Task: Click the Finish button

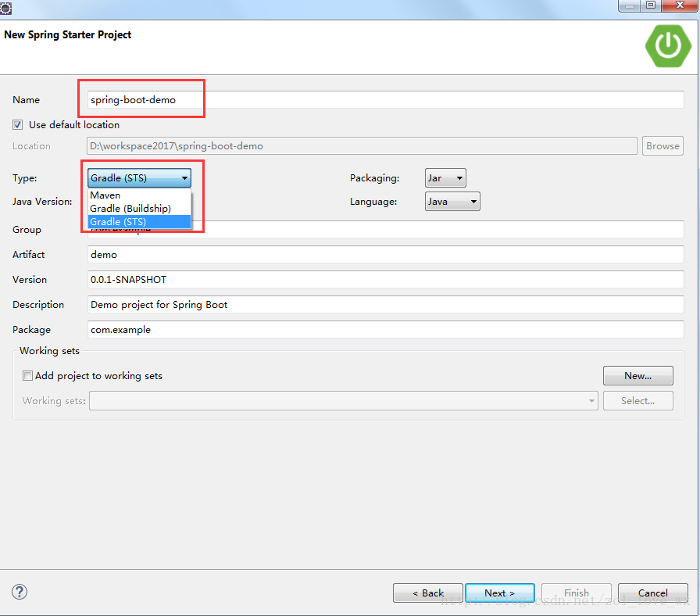Action: tap(577, 593)
